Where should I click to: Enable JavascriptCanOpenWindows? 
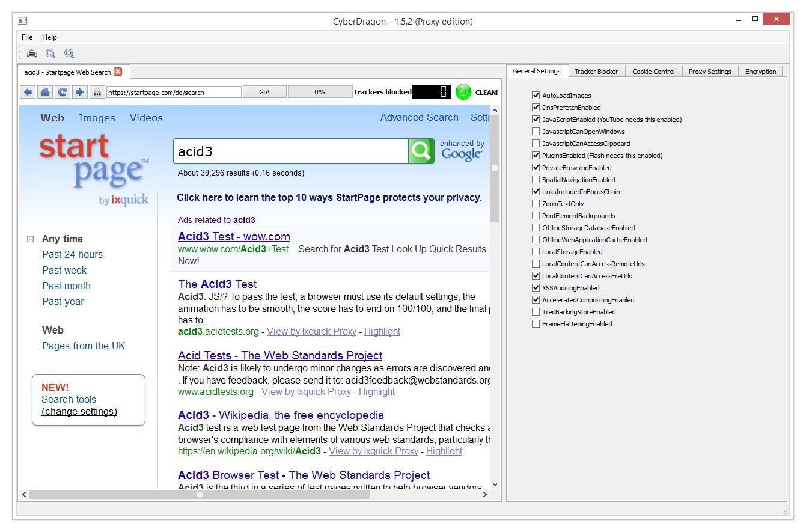pos(536,132)
